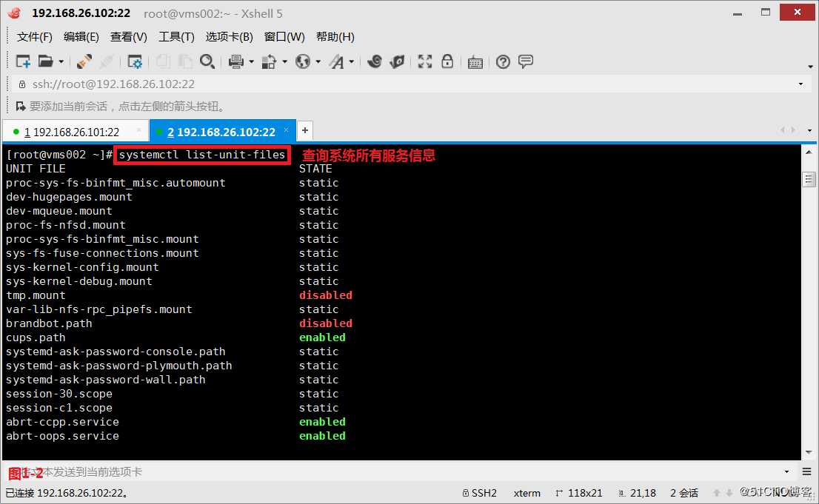
Task: Click the 21,18 cursor position entry
Action: click(637, 492)
